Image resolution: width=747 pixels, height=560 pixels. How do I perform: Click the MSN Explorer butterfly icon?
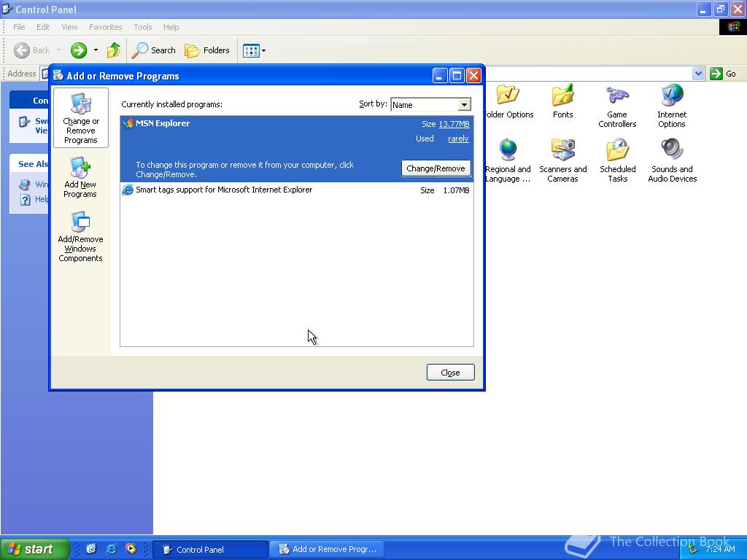coord(127,123)
